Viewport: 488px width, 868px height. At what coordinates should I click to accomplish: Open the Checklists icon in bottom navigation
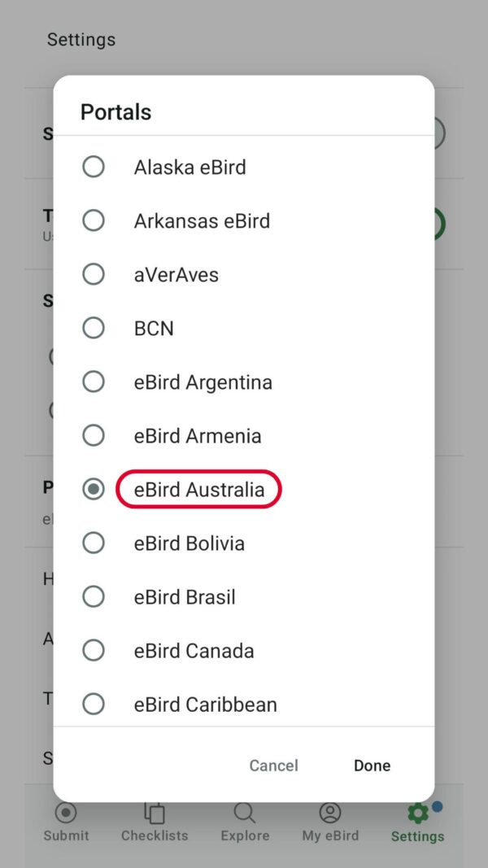click(x=154, y=813)
